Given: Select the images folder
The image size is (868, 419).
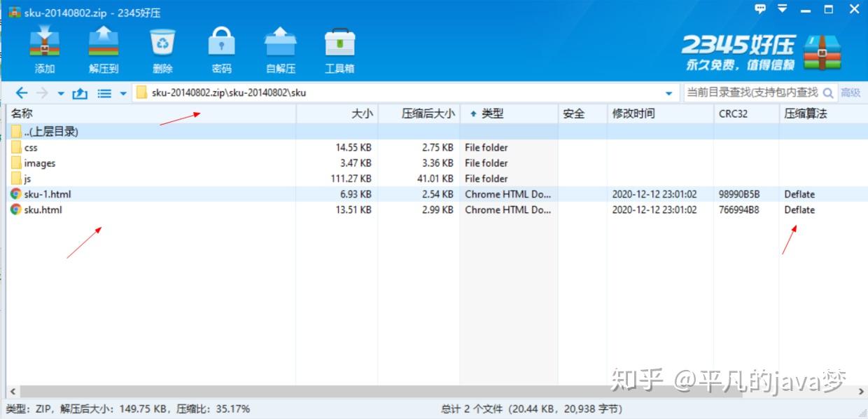Looking at the screenshot, I should (x=437, y=163).
